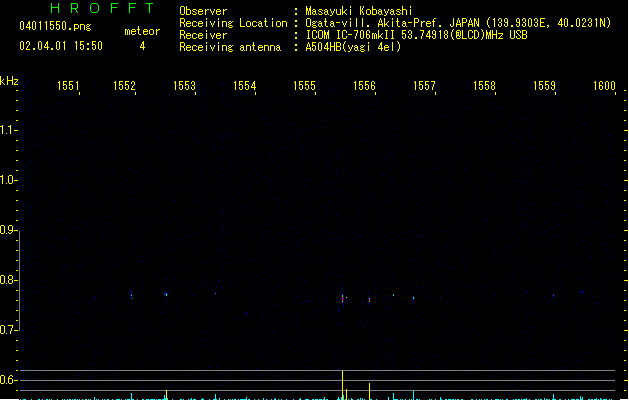This screenshot has width=629, height=400.
Task: Click the gray vertical frequency range bar
Action: tap(19, 281)
